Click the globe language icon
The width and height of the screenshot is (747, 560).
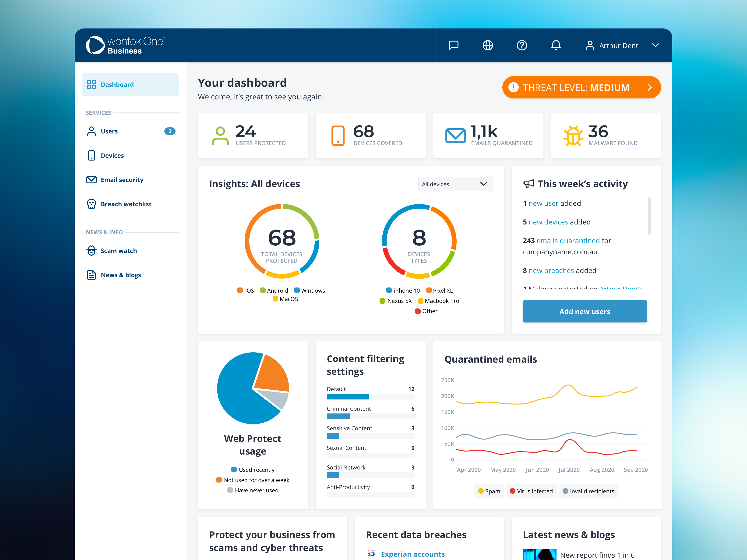coord(488,45)
